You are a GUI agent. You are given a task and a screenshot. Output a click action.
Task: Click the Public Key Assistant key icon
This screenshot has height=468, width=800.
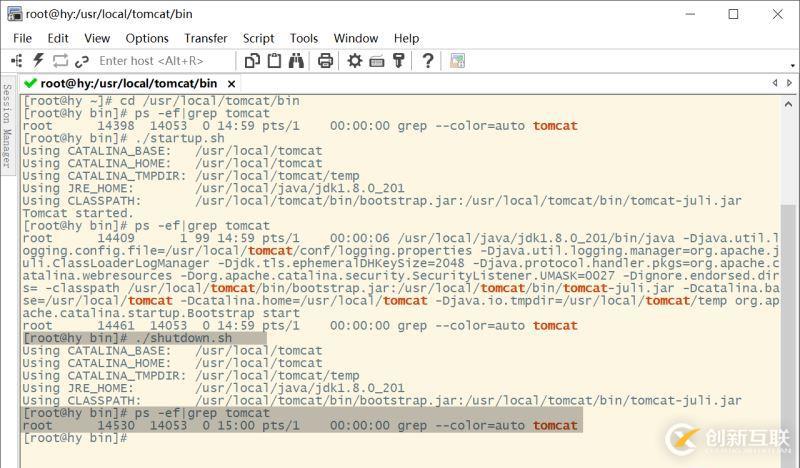pyautogui.click(x=398, y=61)
